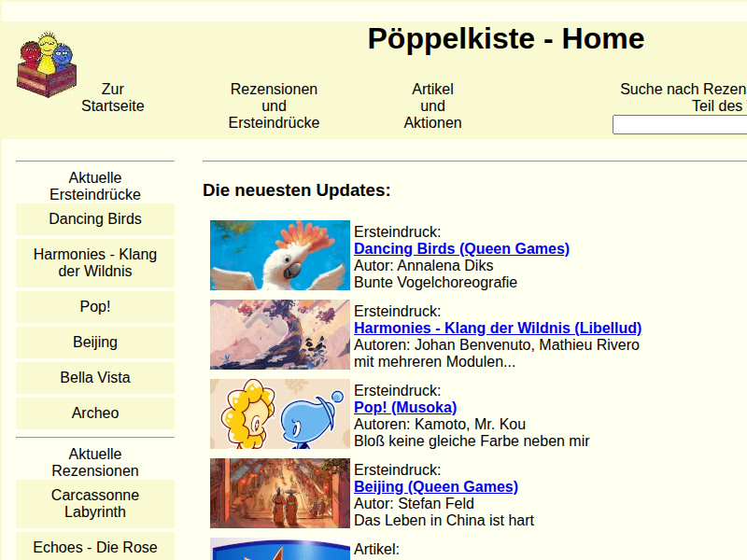Follow the Beijing (Queen Games) link
This screenshot has height=560, width=747.
tap(436, 486)
